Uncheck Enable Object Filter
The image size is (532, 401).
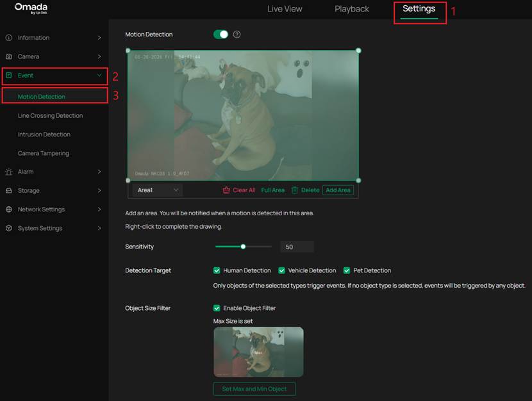point(217,308)
